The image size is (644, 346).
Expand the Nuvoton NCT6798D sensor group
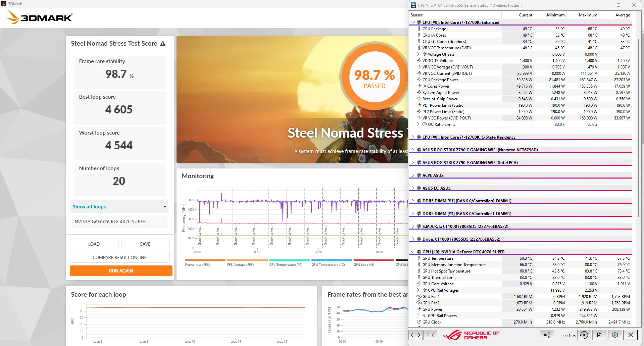[413, 150]
